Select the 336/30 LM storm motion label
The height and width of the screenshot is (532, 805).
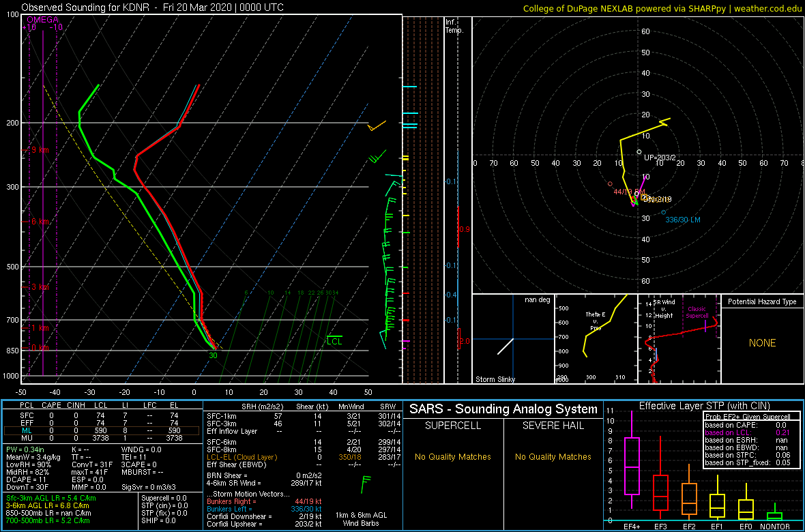click(x=683, y=220)
